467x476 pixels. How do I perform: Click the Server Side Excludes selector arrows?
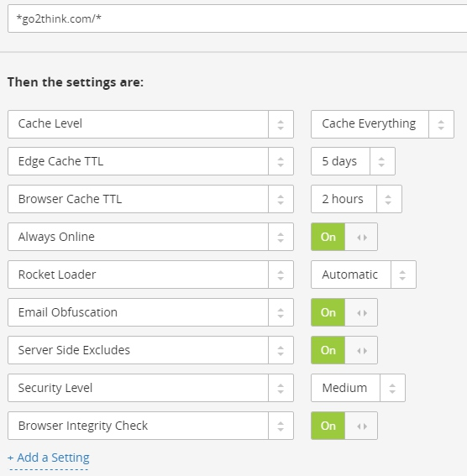click(x=281, y=350)
